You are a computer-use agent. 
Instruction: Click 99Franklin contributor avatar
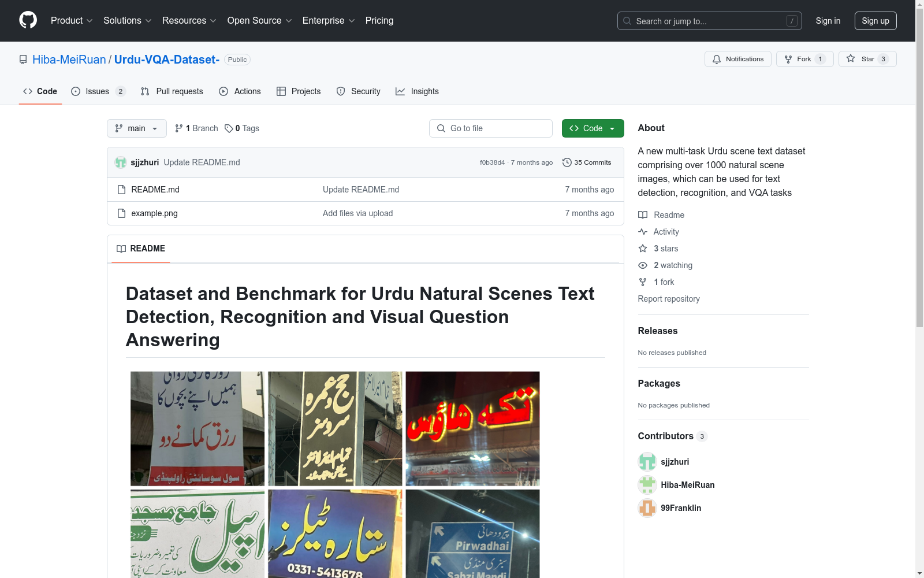coord(647,508)
